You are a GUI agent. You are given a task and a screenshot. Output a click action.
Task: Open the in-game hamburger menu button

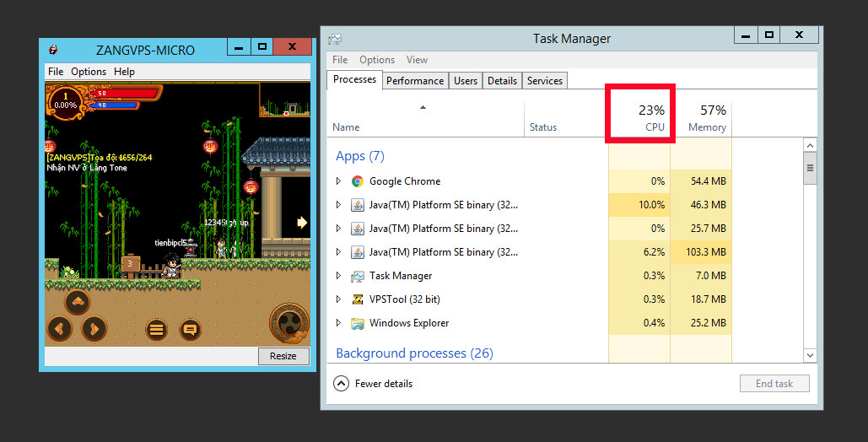(x=157, y=329)
